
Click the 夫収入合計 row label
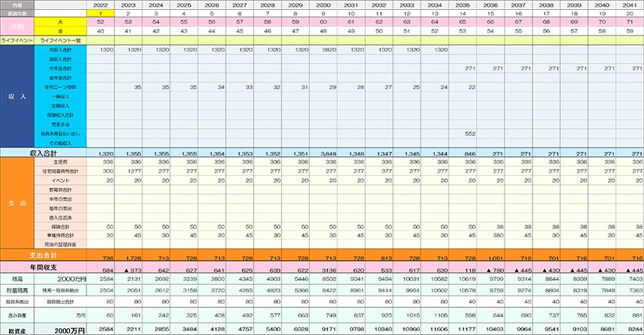[60, 49]
